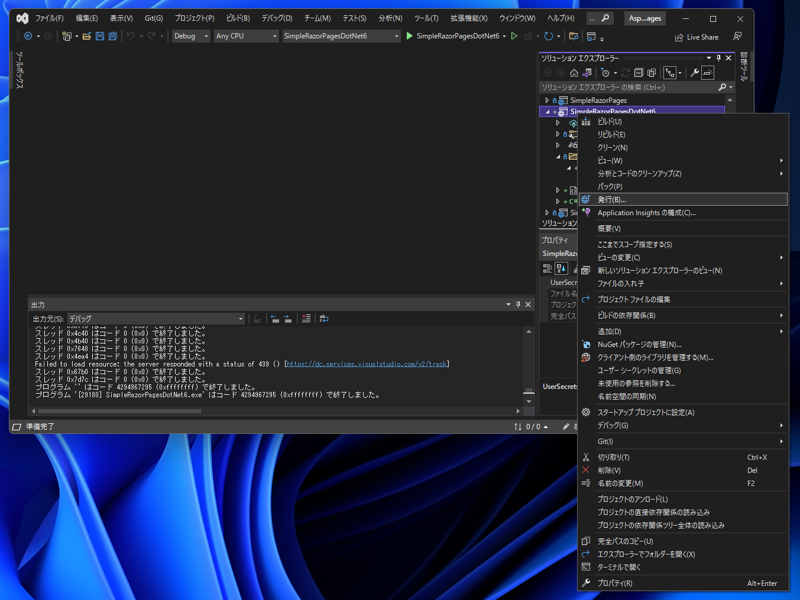Viewport: 800px width, 600px height.
Task: Click the Solution Explorer search input field
Action: point(628,87)
